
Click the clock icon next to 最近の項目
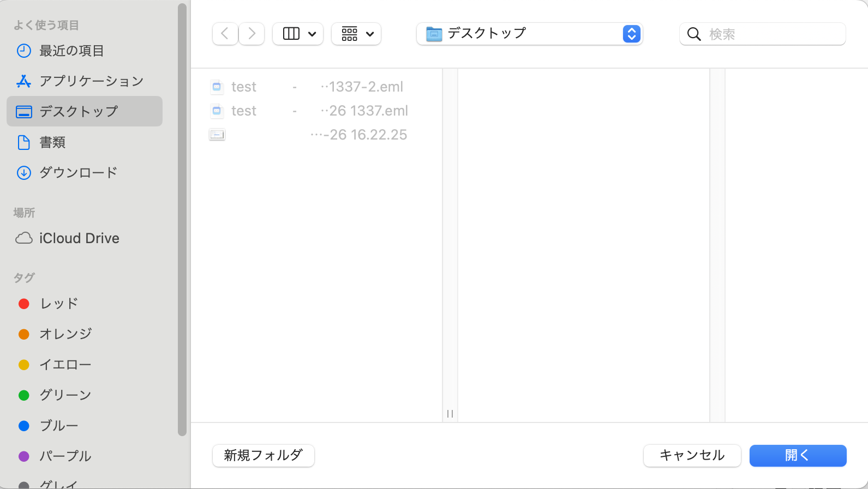tap(24, 51)
